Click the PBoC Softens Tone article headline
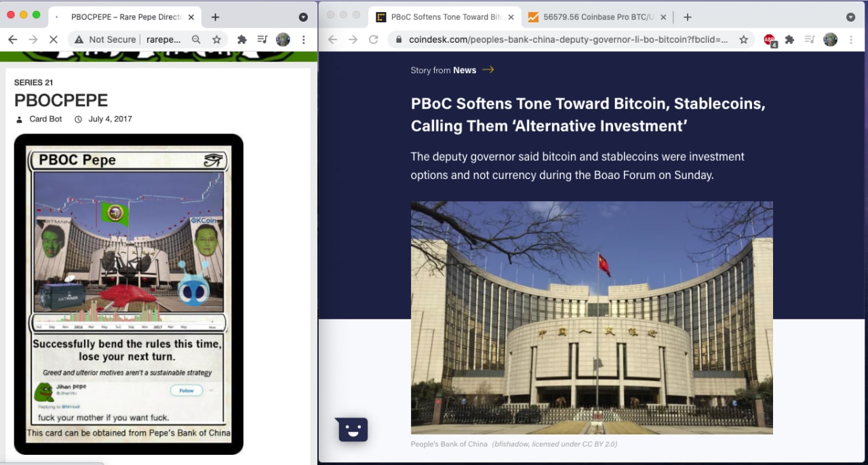This screenshot has height=465, width=868. click(x=588, y=115)
